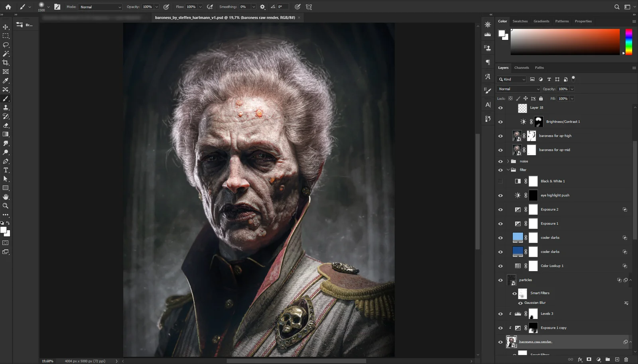Select the Type tool
Image resolution: width=638 pixels, height=364 pixels.
tap(6, 170)
